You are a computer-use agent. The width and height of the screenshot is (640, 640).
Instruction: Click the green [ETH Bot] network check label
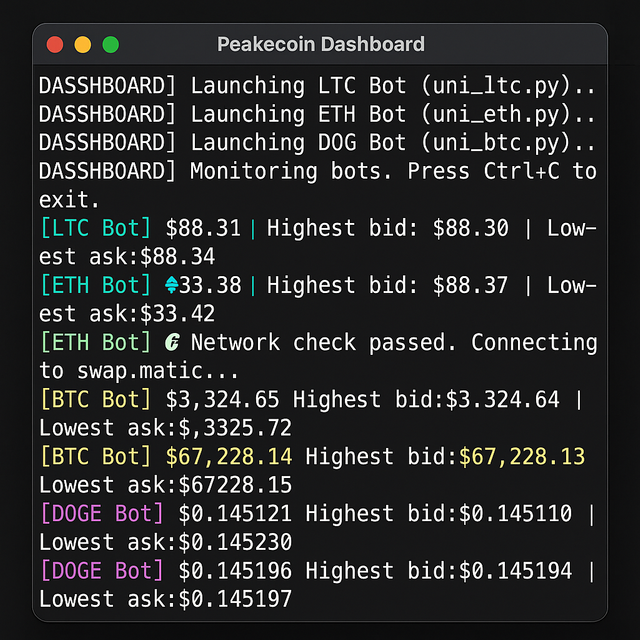click(96, 342)
